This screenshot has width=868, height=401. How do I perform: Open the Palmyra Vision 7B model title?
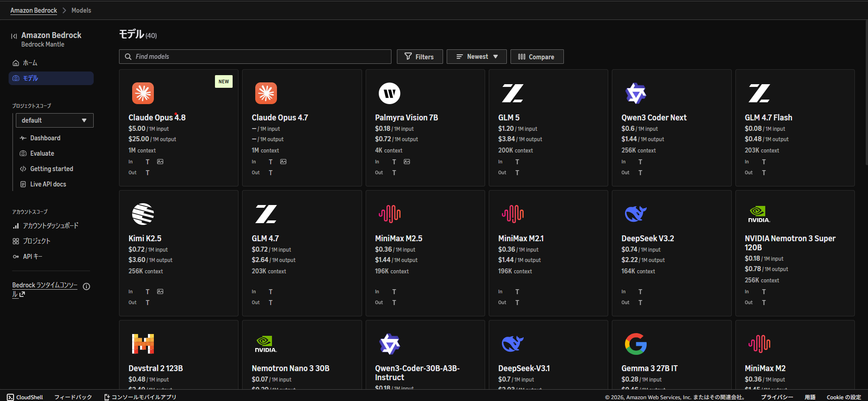coord(406,118)
